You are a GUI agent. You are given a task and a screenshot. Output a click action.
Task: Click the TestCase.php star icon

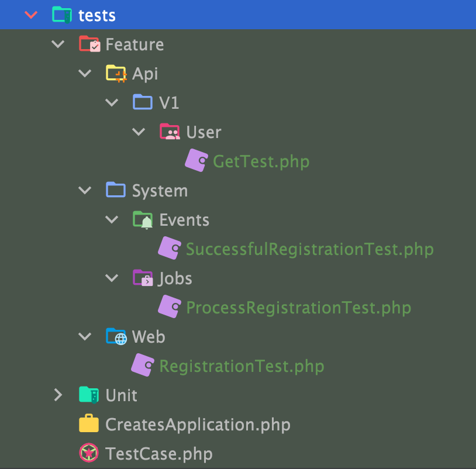(89, 454)
